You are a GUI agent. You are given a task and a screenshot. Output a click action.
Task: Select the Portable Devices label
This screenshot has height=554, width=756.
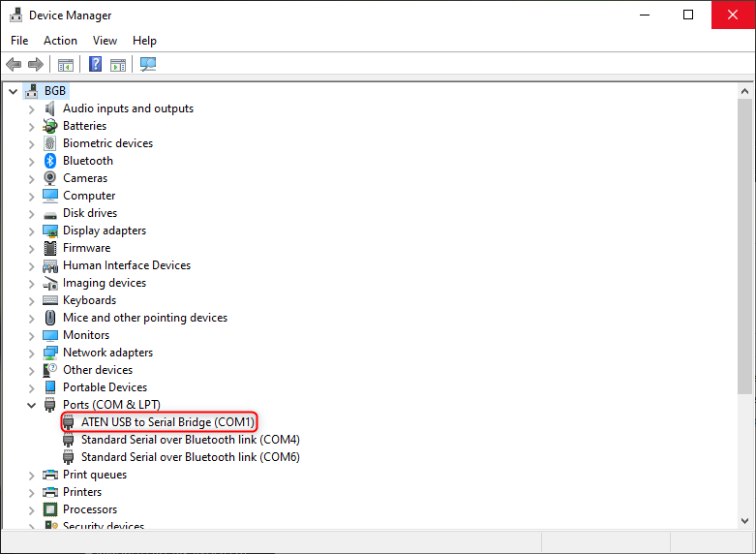(106, 387)
